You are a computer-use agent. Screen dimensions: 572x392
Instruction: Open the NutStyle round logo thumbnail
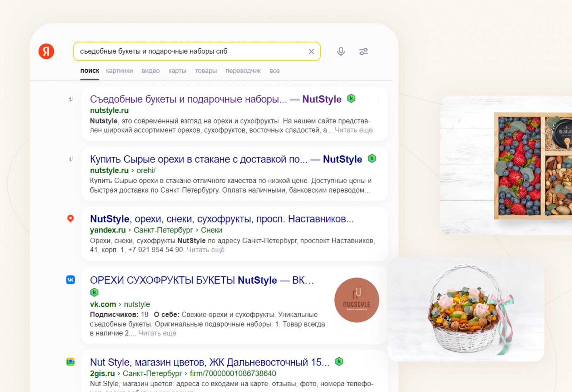tap(356, 300)
